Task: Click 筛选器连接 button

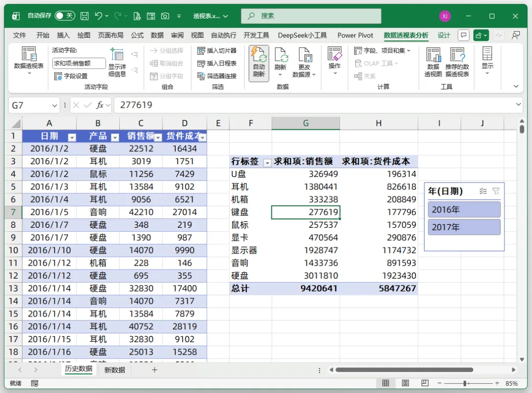Action: [x=217, y=76]
